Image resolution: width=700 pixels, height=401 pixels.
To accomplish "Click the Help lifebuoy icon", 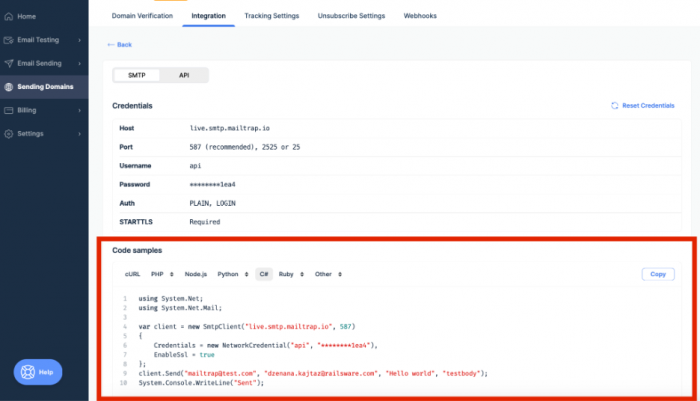I will tap(28, 372).
